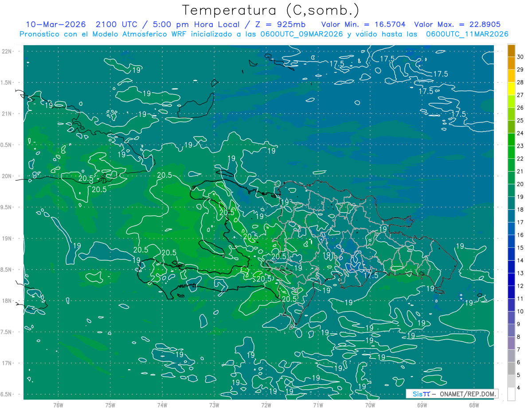Click the color scale value "30"
Viewport: 532px width, 411px height.
point(520,57)
